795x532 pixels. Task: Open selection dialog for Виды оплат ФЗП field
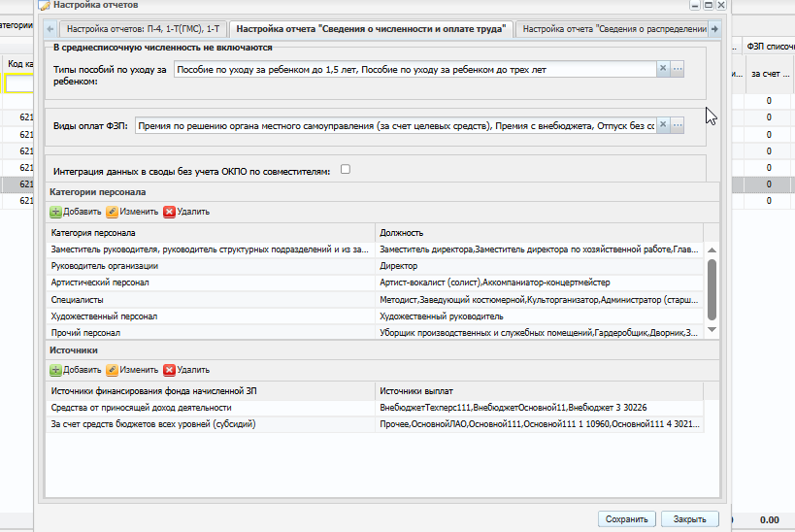[x=679, y=125]
